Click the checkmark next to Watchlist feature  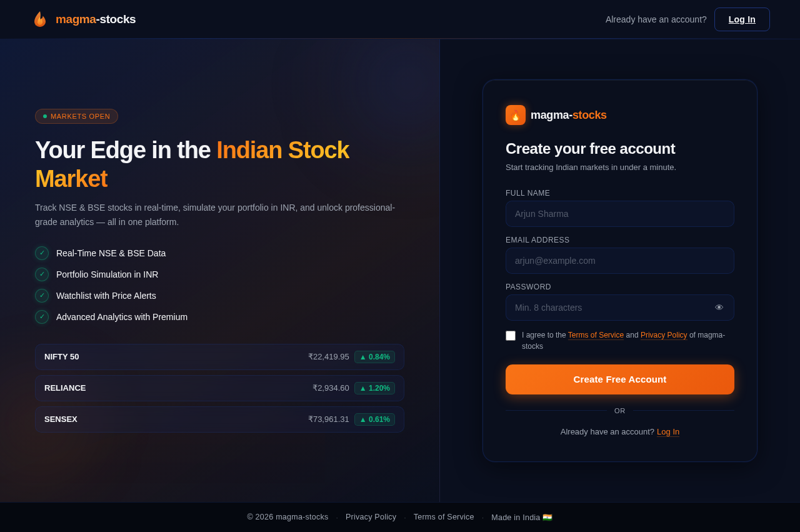(x=42, y=294)
